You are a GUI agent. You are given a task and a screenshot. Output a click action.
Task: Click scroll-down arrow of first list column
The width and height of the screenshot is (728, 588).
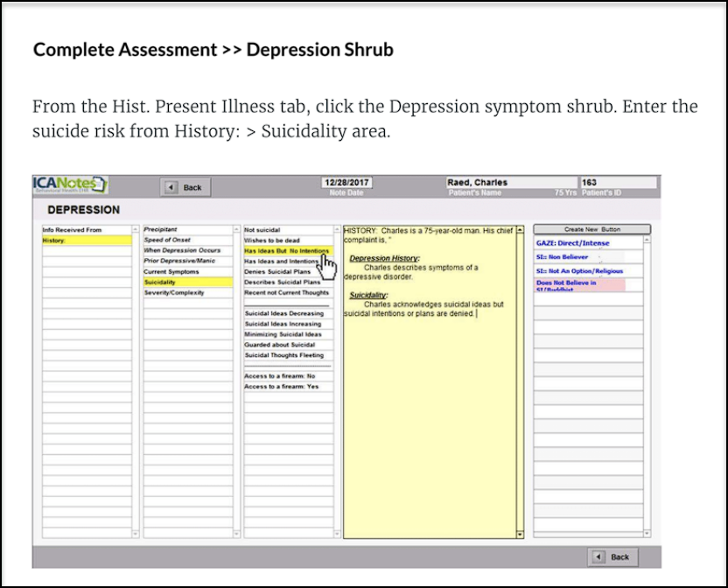click(x=136, y=534)
